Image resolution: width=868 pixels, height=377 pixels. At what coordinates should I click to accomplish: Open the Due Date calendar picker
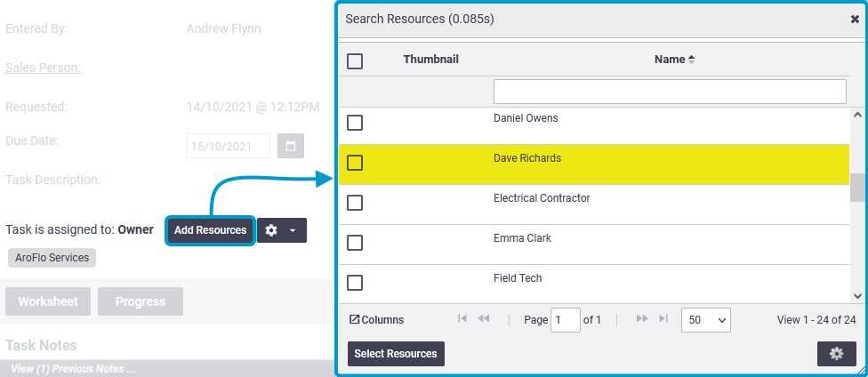pyautogui.click(x=291, y=146)
